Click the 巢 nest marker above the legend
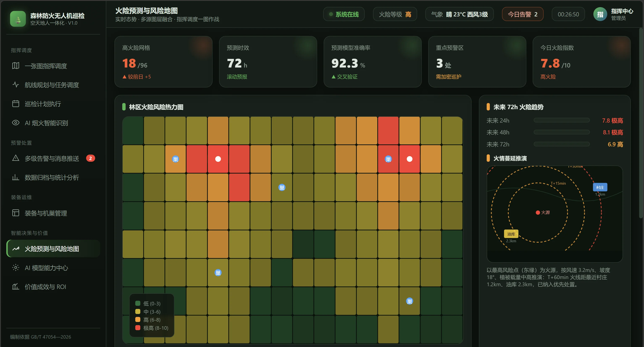This screenshot has height=347, width=644. 218,273
